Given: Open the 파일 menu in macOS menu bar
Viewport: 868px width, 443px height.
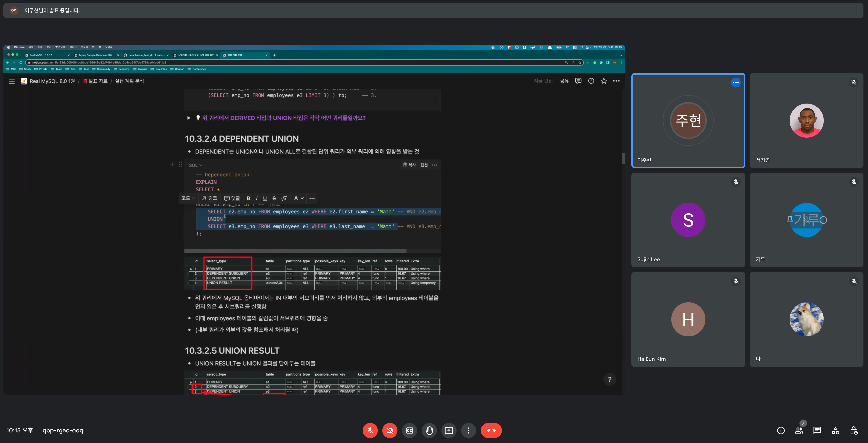Looking at the screenshot, I should (31, 47).
